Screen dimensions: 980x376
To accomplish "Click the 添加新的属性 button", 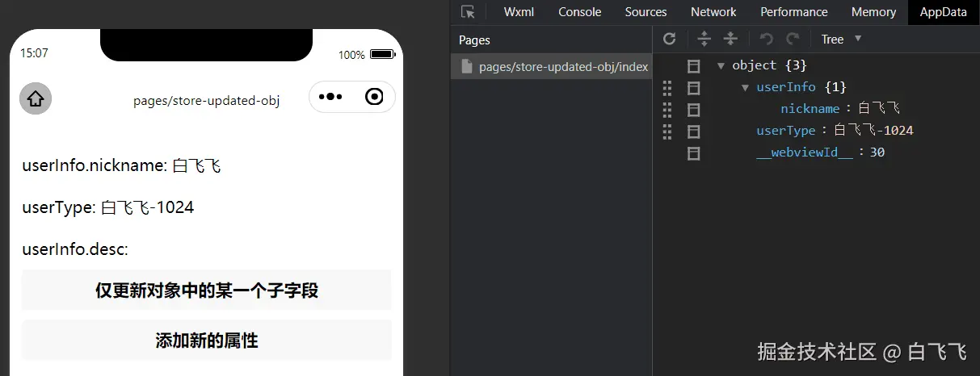I will pyautogui.click(x=207, y=340).
